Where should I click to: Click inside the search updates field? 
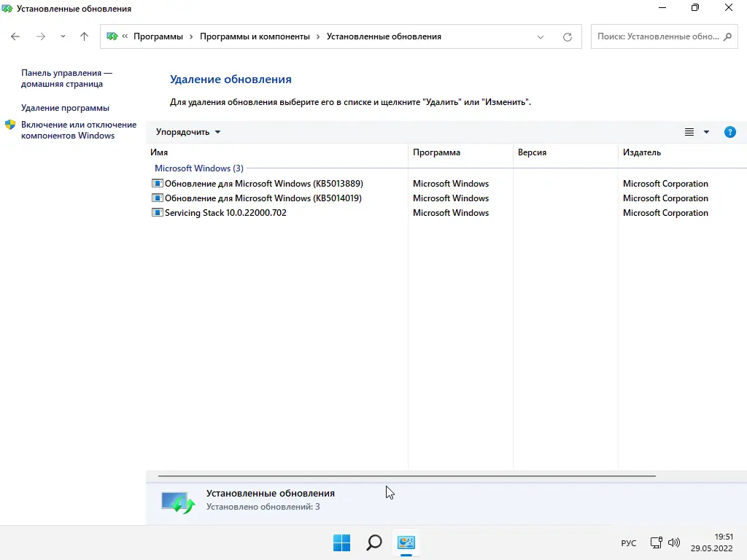tap(657, 36)
